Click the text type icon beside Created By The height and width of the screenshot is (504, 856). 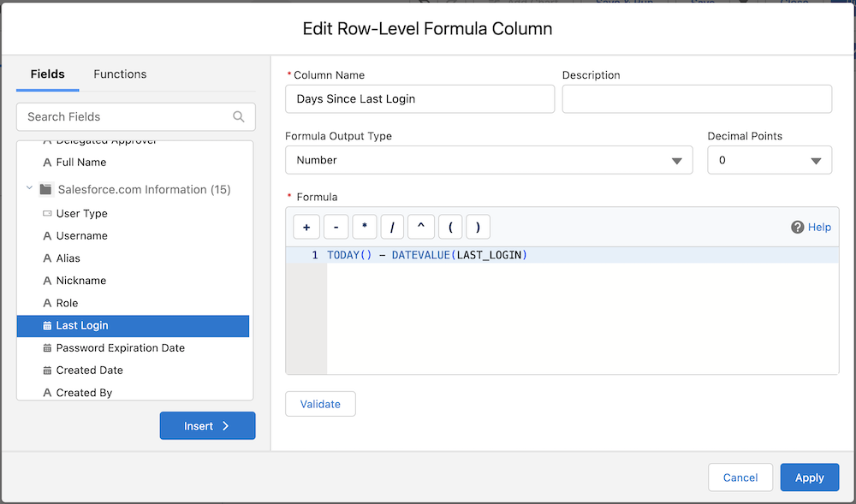47,393
